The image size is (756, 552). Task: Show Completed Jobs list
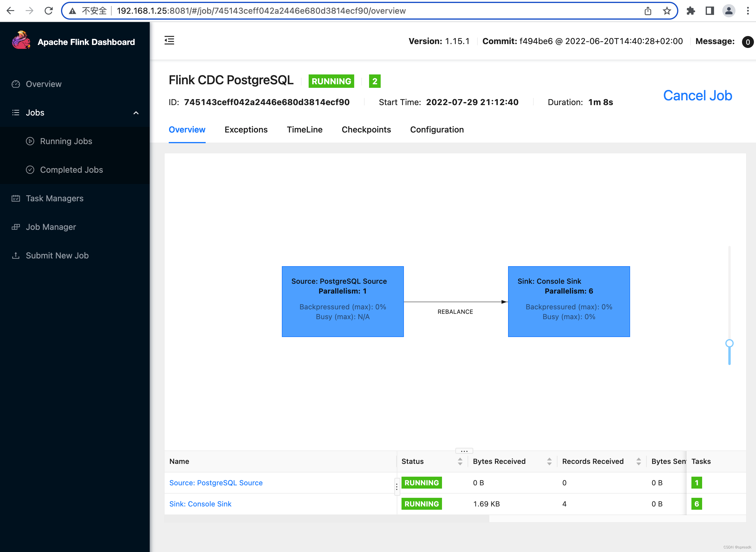click(x=71, y=170)
